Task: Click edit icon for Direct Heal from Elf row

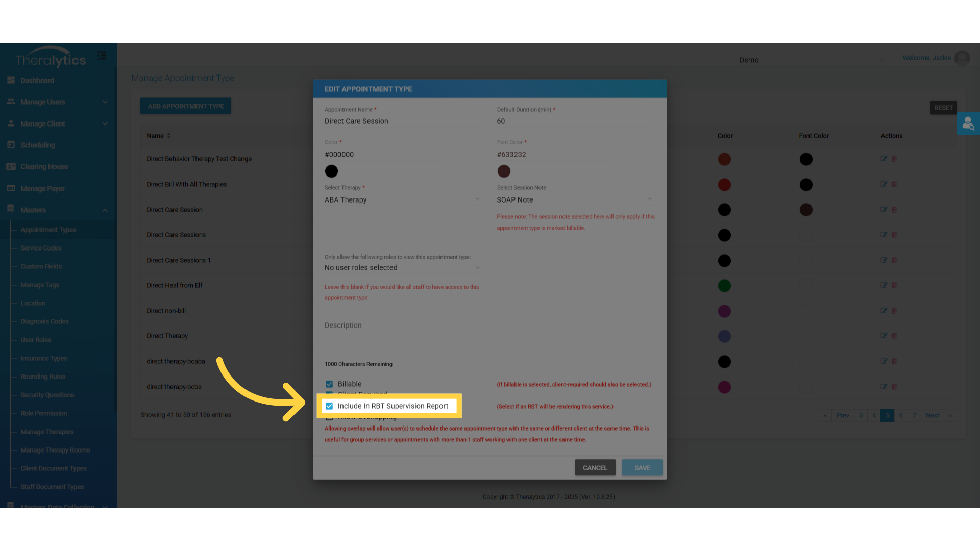Action: coord(884,285)
